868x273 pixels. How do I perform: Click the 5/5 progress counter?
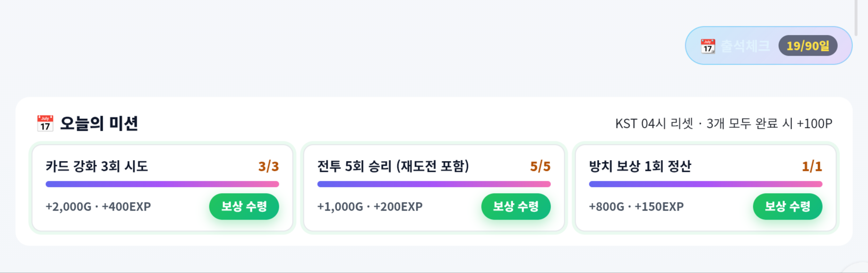tap(540, 166)
